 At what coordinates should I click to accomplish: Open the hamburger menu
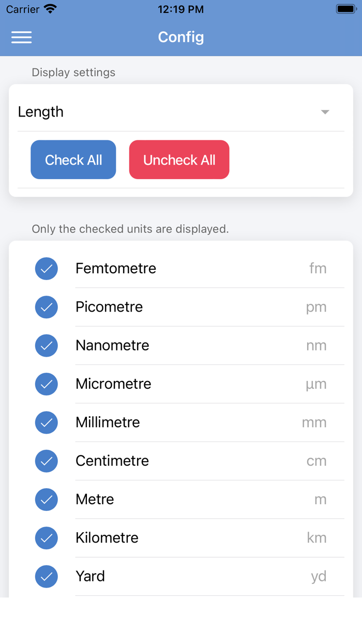[x=21, y=37]
